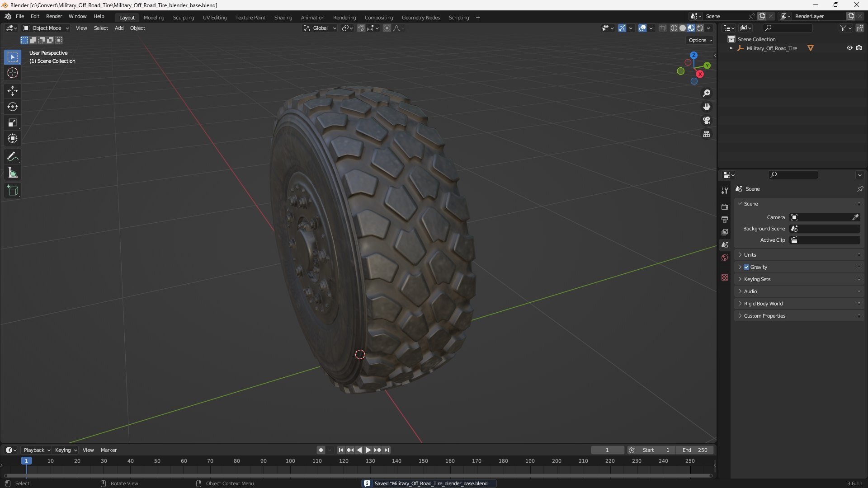Image resolution: width=868 pixels, height=488 pixels.
Task: Select the Measure ruler tool
Action: pos(13,173)
